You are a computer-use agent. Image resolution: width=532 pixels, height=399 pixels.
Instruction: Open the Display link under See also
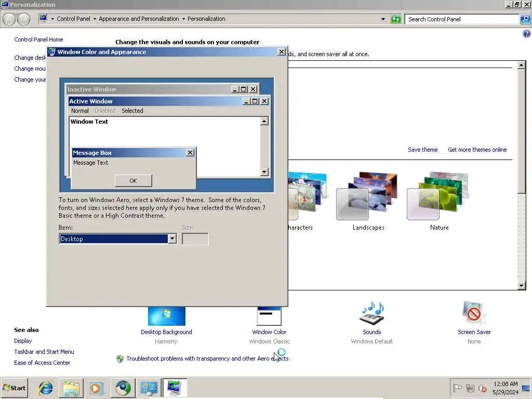pyautogui.click(x=23, y=341)
